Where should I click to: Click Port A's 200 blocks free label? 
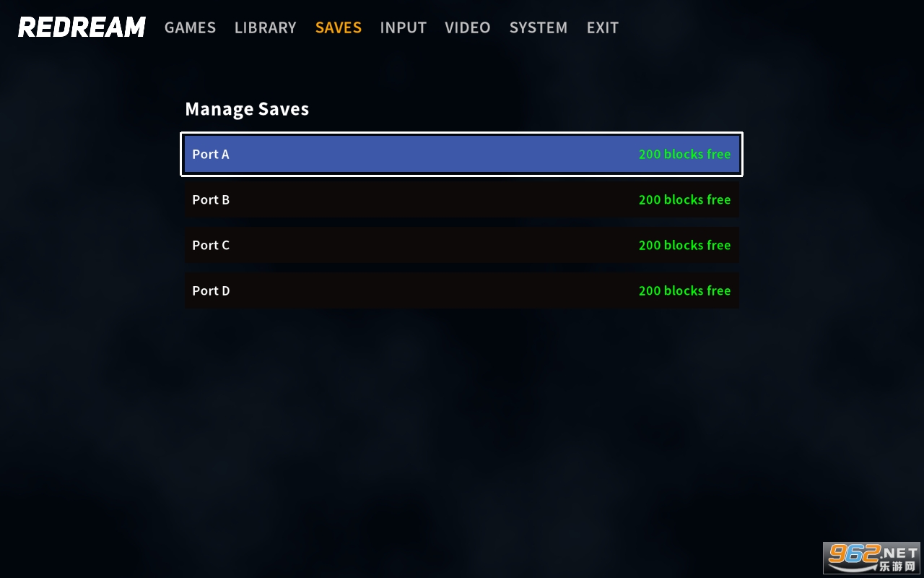pos(684,154)
